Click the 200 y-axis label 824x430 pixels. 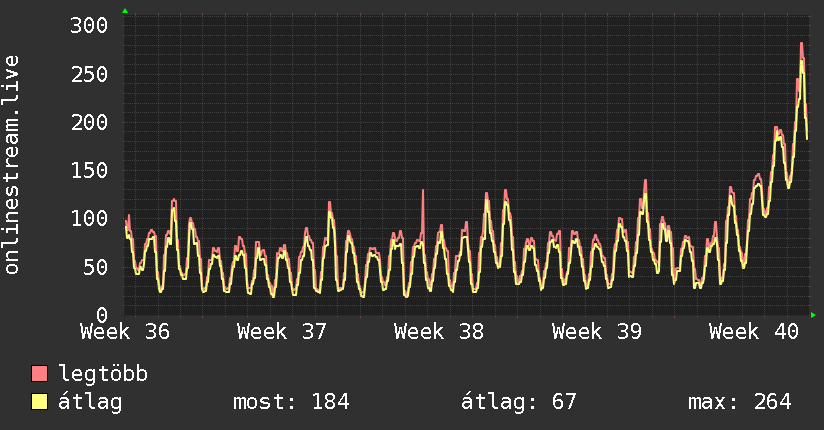(x=89, y=122)
